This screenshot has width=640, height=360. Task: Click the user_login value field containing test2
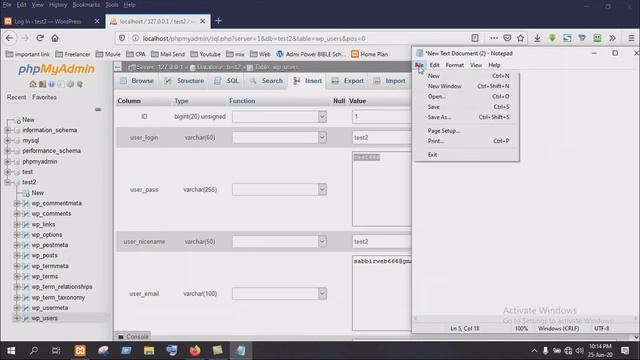[382, 138]
